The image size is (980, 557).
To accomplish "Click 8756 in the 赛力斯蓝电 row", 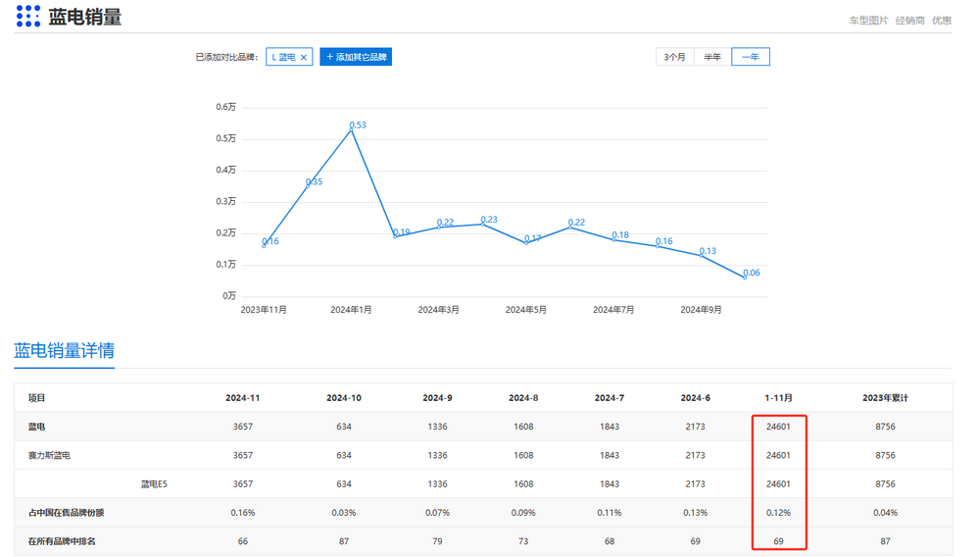I will [886, 455].
